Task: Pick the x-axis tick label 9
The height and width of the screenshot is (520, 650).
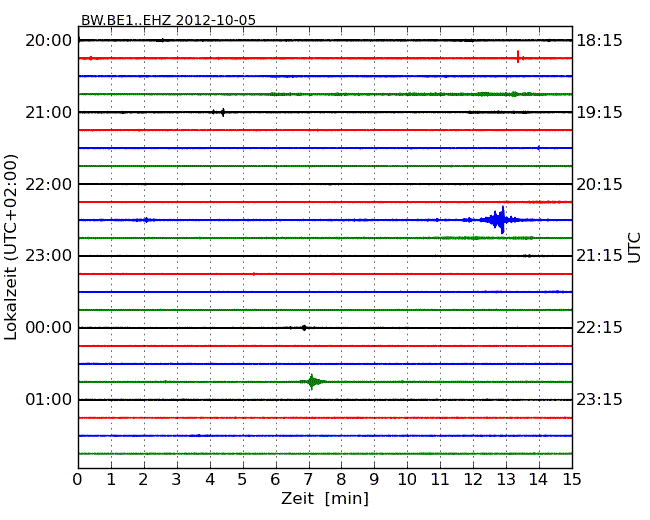Action: point(374,479)
